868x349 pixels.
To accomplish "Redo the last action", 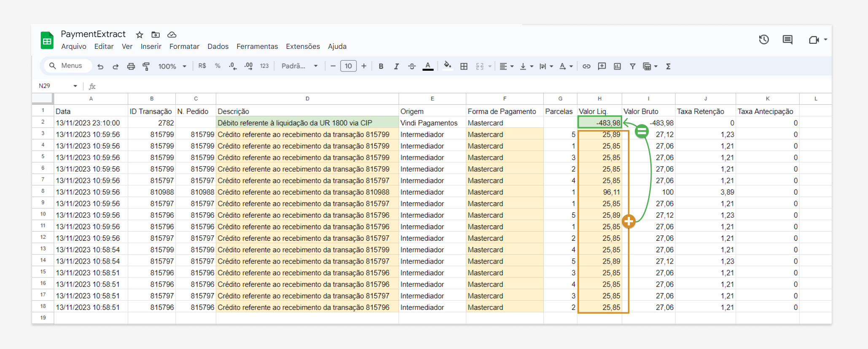I will pos(116,66).
